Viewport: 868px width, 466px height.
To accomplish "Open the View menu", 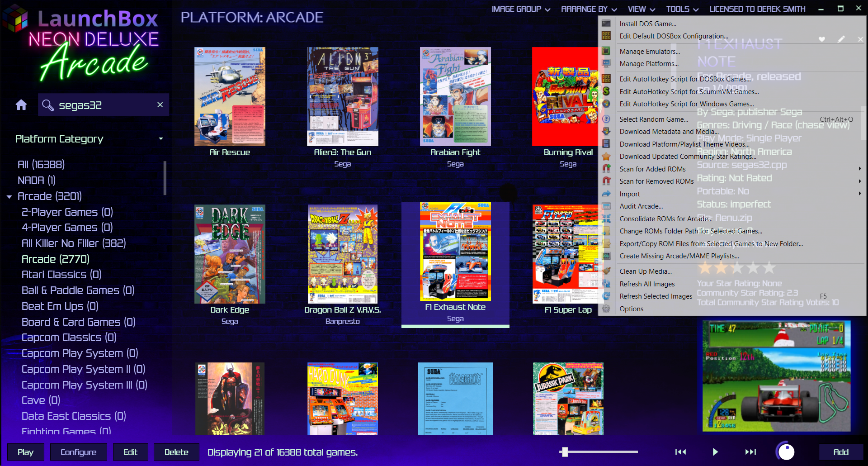I will [x=641, y=9].
